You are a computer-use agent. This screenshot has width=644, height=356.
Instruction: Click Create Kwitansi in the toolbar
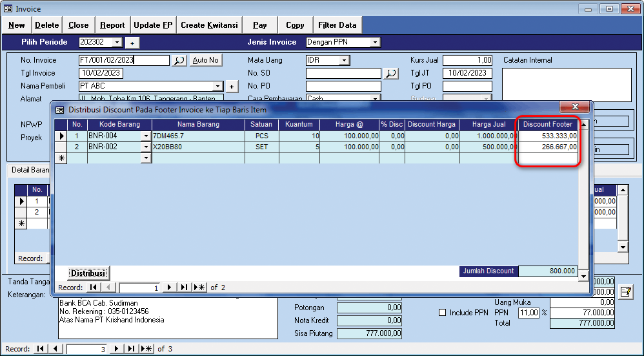point(209,25)
